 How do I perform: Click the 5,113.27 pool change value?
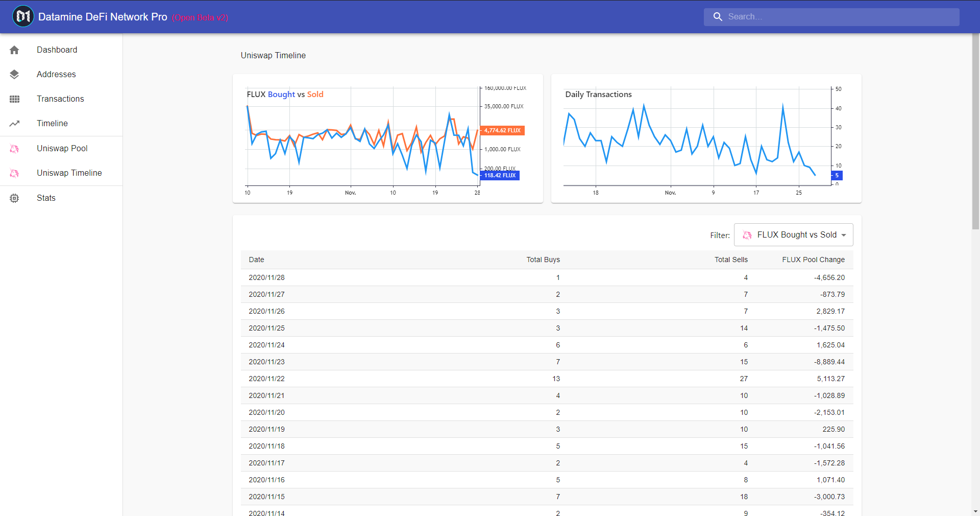(830, 379)
